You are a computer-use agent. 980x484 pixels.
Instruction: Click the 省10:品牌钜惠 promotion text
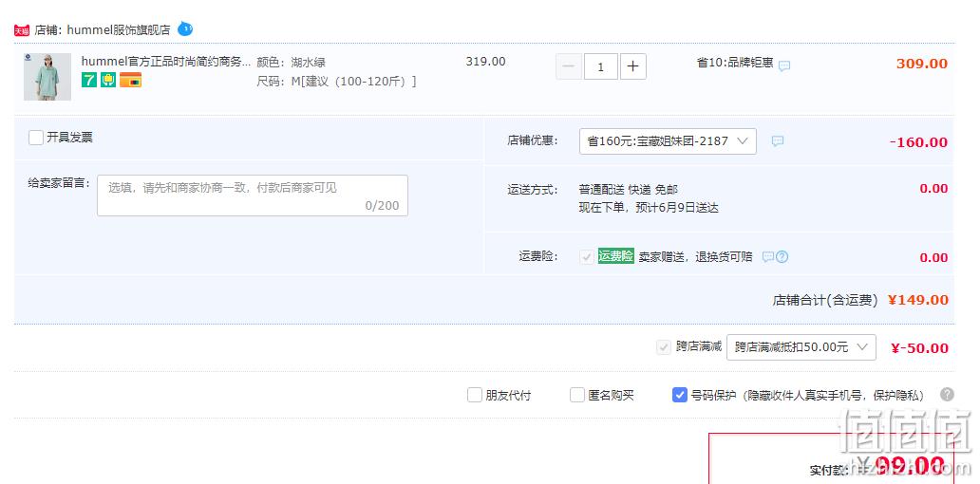(x=735, y=63)
